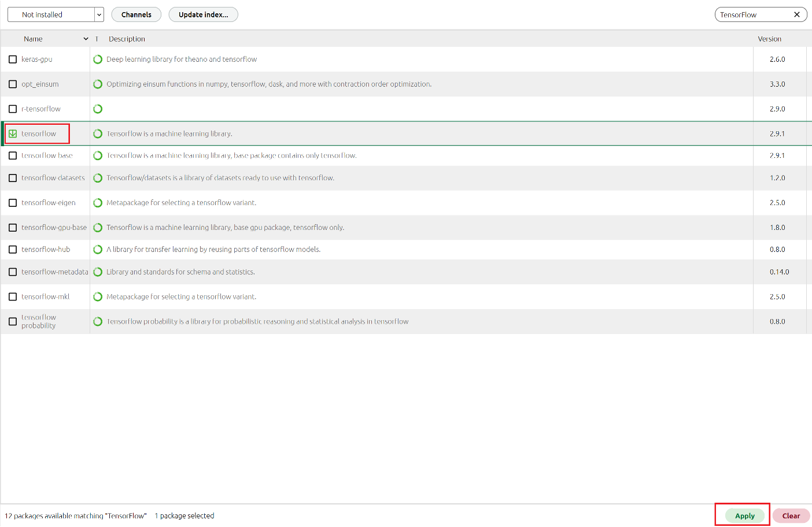Tick the r-tensorflow package checkbox

pos(13,109)
